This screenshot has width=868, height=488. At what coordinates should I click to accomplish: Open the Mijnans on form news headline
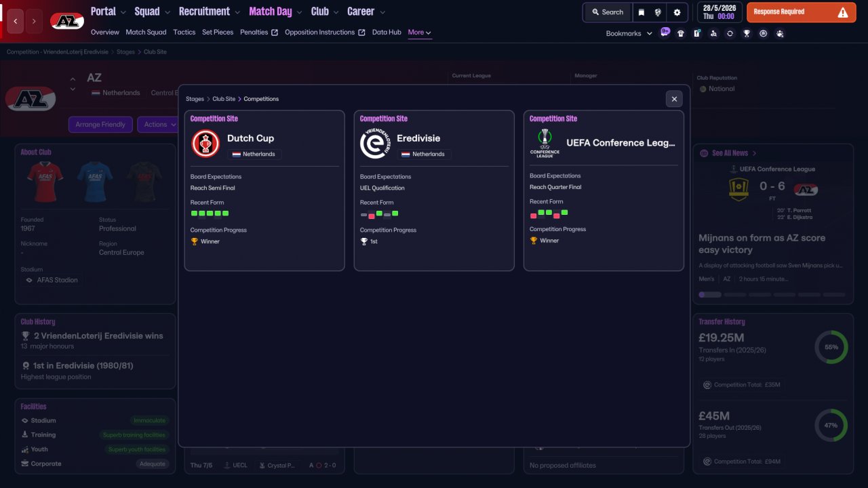coord(762,244)
